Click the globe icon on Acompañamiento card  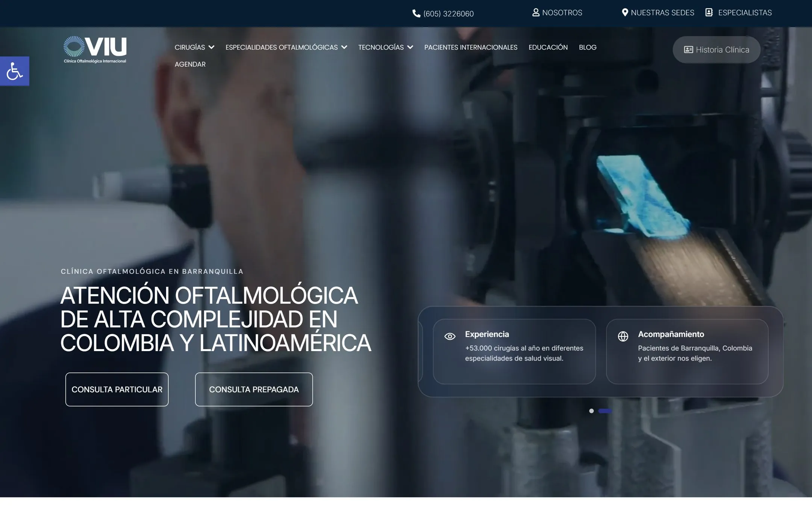click(623, 336)
